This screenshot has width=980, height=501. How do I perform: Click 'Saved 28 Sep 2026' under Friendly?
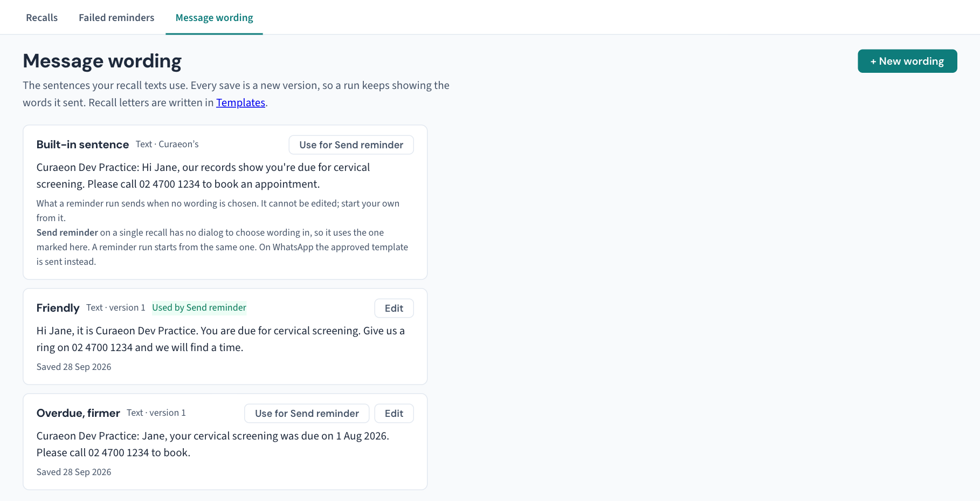(x=74, y=367)
